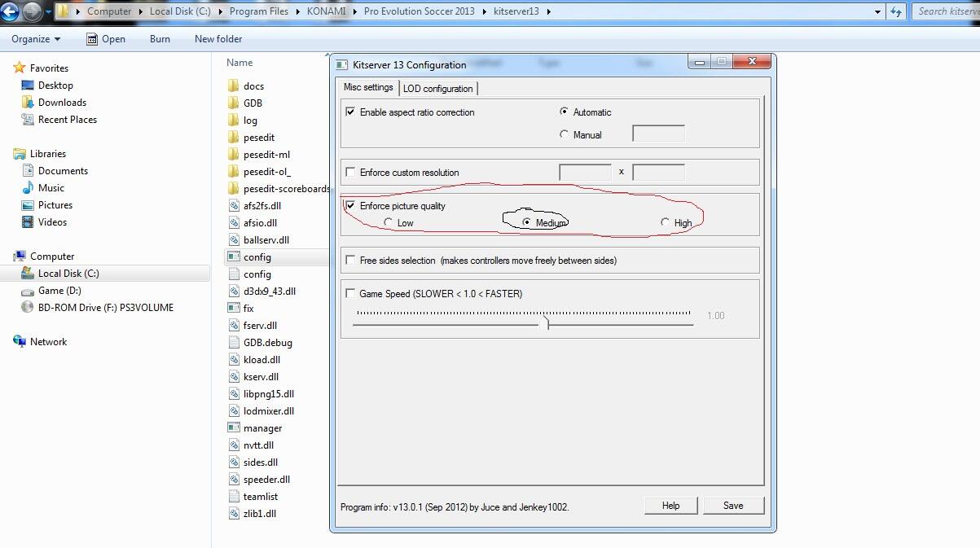Select the config application icon

click(233, 256)
